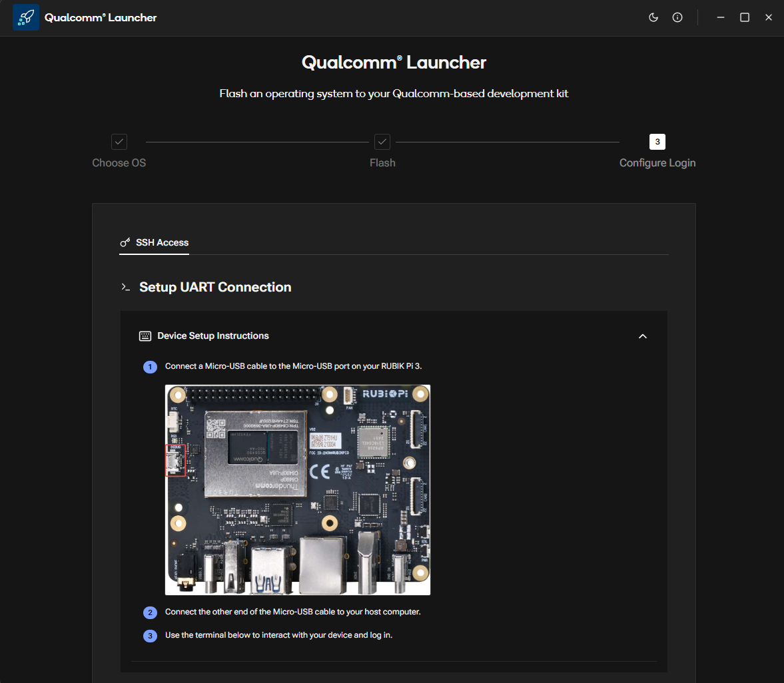Click the red-highlighted Micro-USB port on board image
Viewport: 784px width, 683px height.
click(x=175, y=461)
